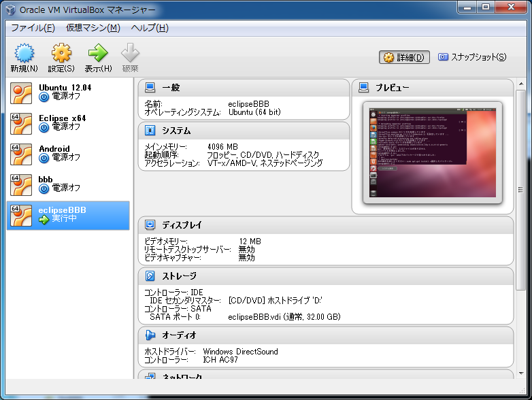The height and width of the screenshot is (400, 532).
Task: Open 設定 (Settings) gear toolbar icon
Action: coord(61,54)
